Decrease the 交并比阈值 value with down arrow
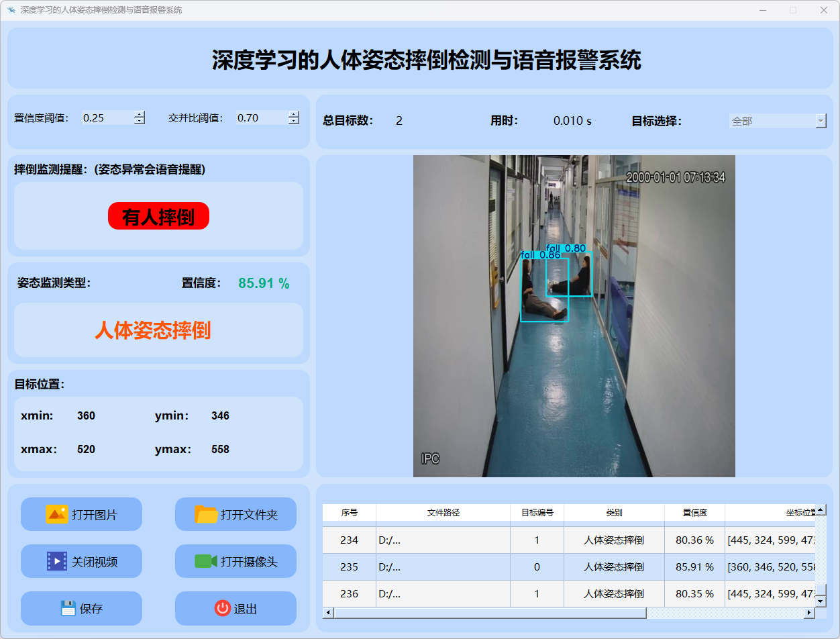This screenshot has height=639, width=840. click(x=293, y=121)
